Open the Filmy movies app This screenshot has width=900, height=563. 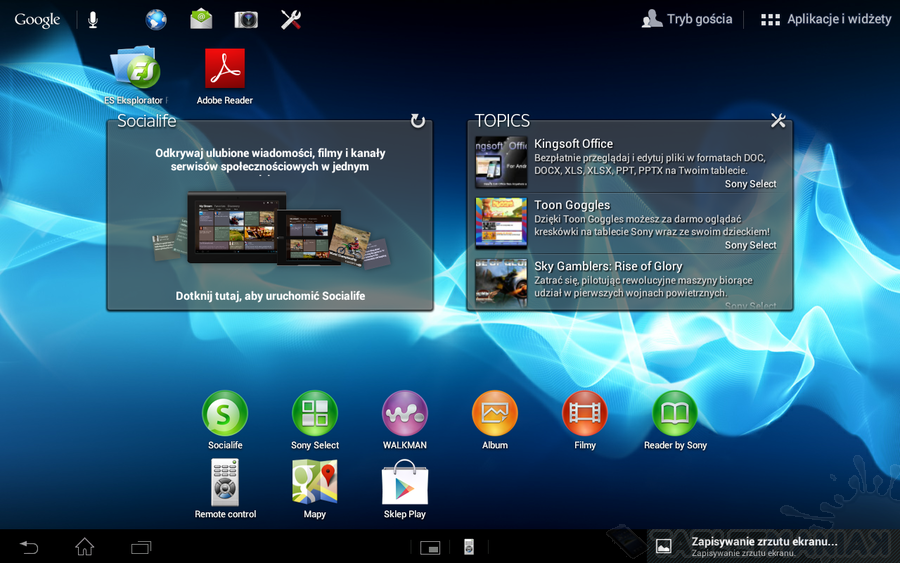click(585, 420)
